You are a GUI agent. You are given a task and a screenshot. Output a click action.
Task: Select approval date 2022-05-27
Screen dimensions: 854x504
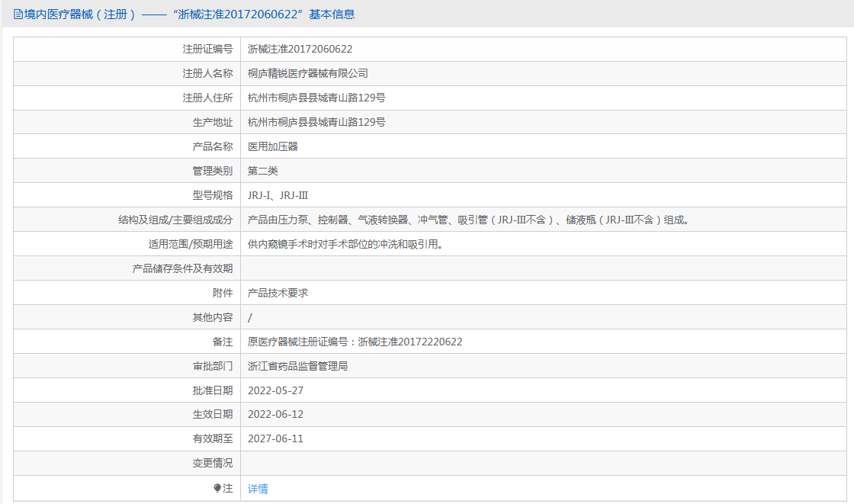coord(275,390)
